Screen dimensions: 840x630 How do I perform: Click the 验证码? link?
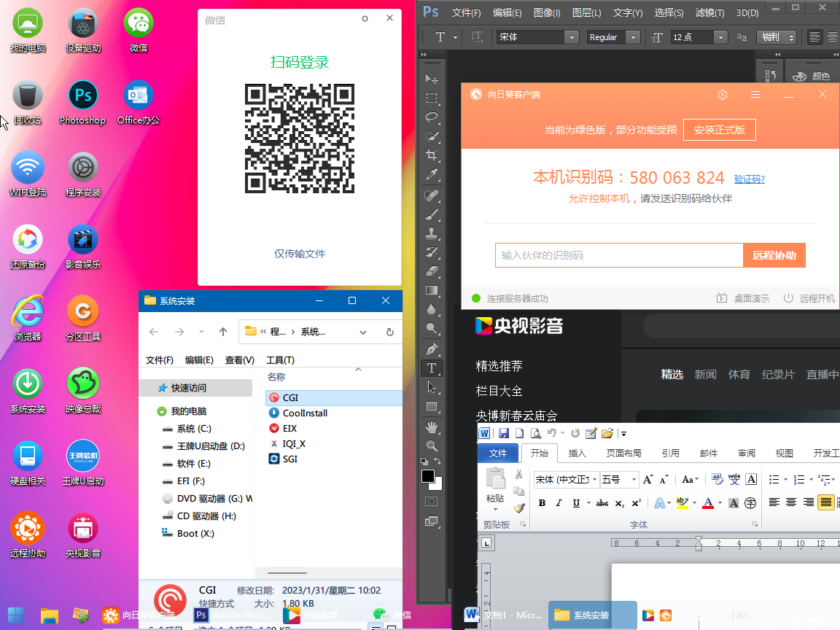pyautogui.click(x=749, y=179)
